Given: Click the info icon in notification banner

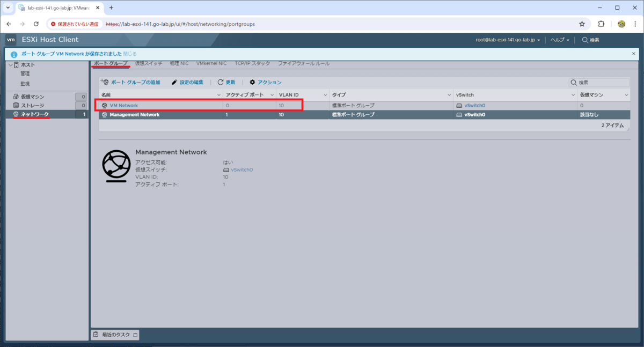Looking at the screenshot, I should click(x=13, y=54).
